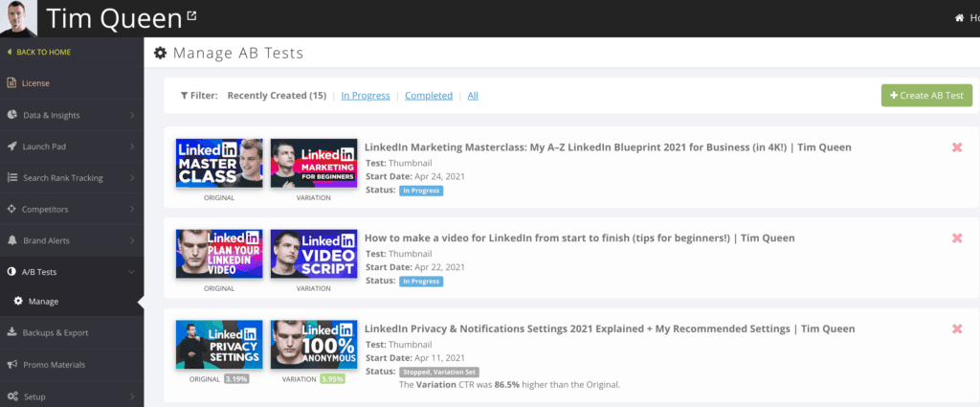Remove the LinkedIn video tutorial AB test
980x407 pixels.
pyautogui.click(x=956, y=238)
